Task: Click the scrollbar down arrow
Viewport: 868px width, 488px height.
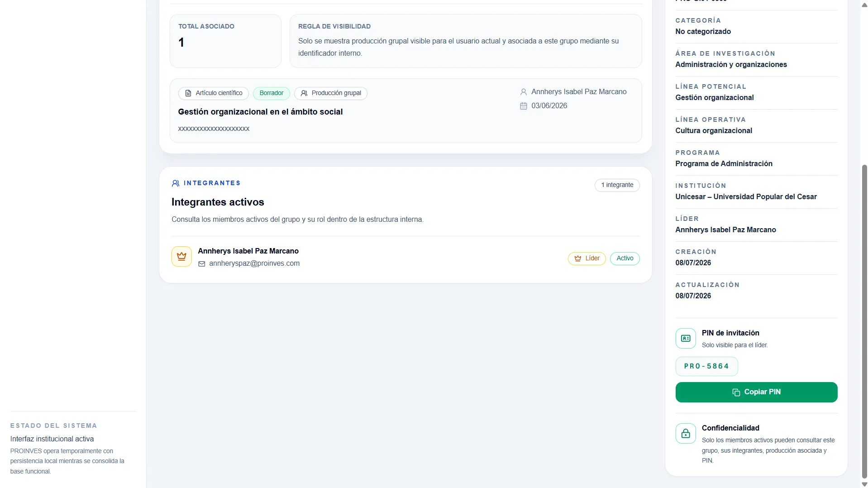Action: tap(864, 484)
